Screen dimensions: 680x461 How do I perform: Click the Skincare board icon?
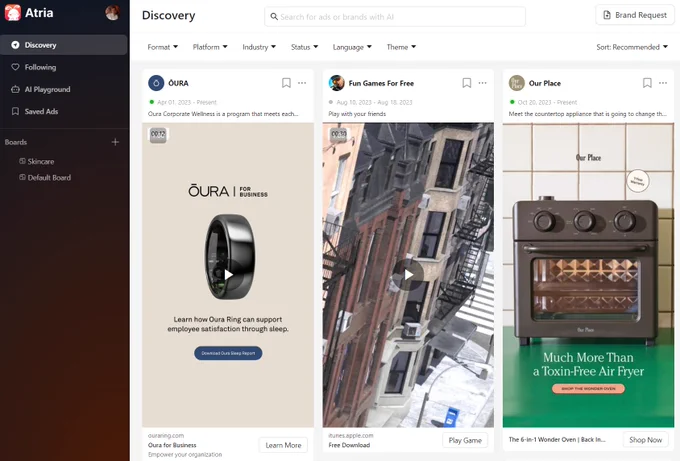point(22,161)
